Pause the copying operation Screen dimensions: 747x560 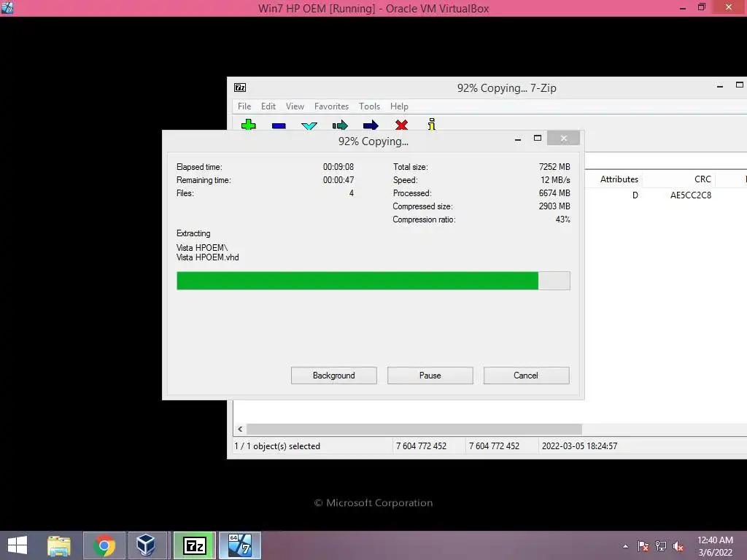tap(430, 376)
